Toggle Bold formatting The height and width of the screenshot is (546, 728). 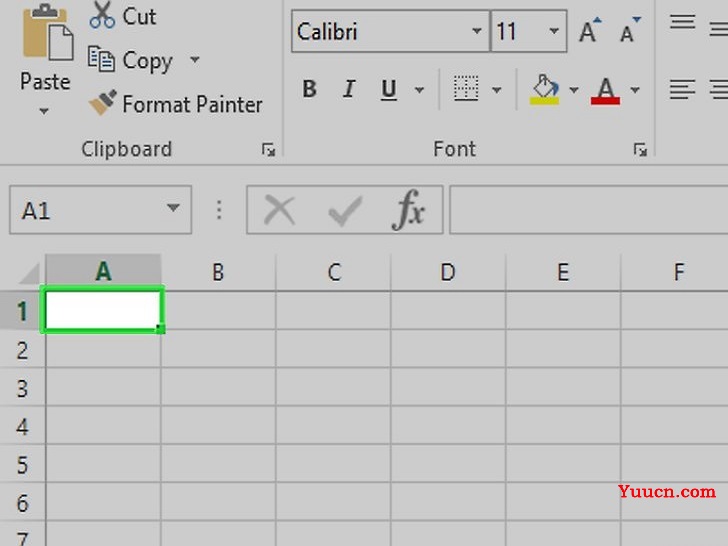pos(310,89)
